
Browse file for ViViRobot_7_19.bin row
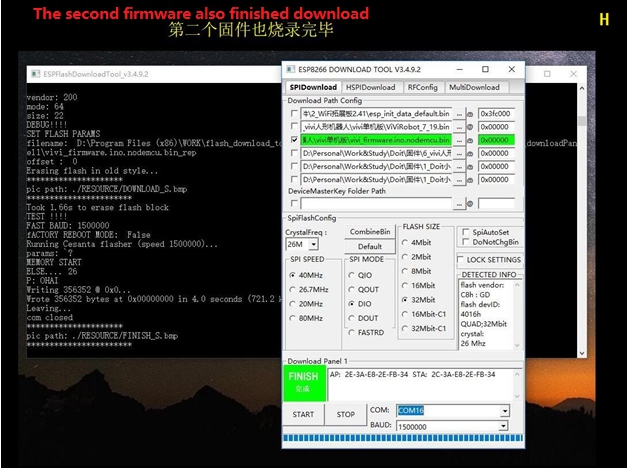point(459,127)
